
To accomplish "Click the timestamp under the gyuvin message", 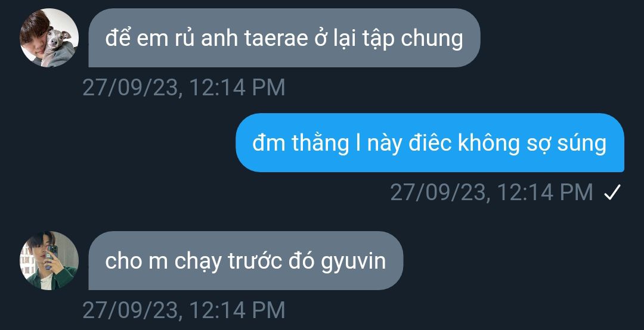I will (184, 310).
